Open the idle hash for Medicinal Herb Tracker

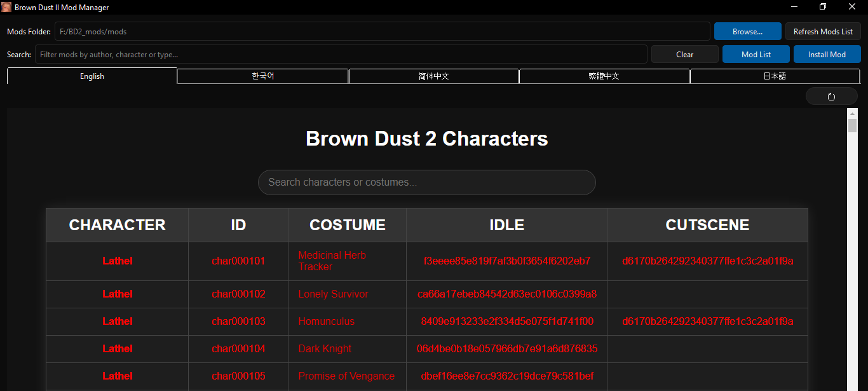(x=506, y=261)
